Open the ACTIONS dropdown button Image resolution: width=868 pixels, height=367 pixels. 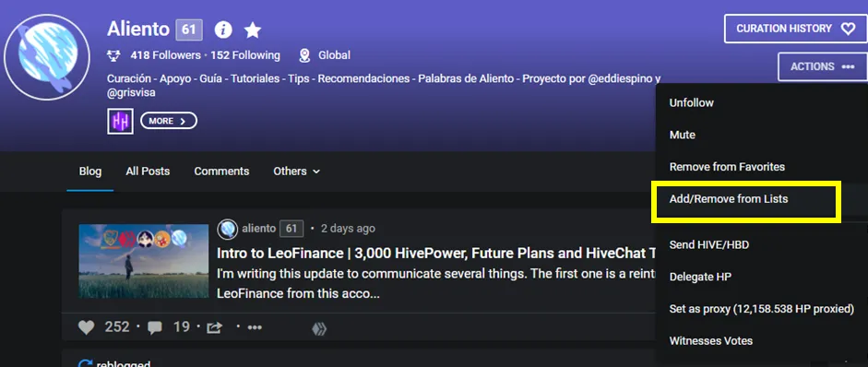coord(822,66)
